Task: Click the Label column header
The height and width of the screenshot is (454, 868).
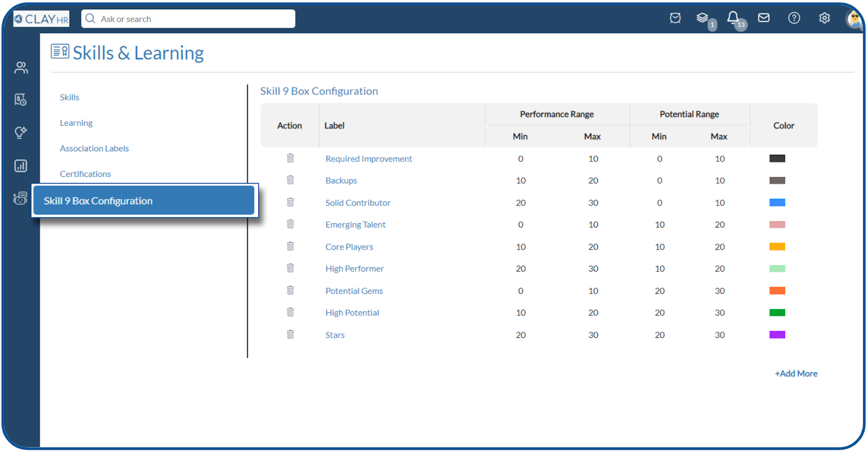Action: click(334, 125)
